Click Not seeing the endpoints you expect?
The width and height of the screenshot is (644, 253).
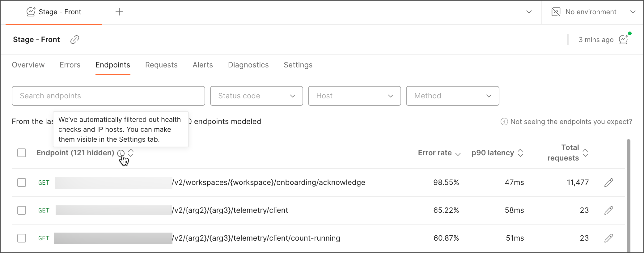coord(571,122)
